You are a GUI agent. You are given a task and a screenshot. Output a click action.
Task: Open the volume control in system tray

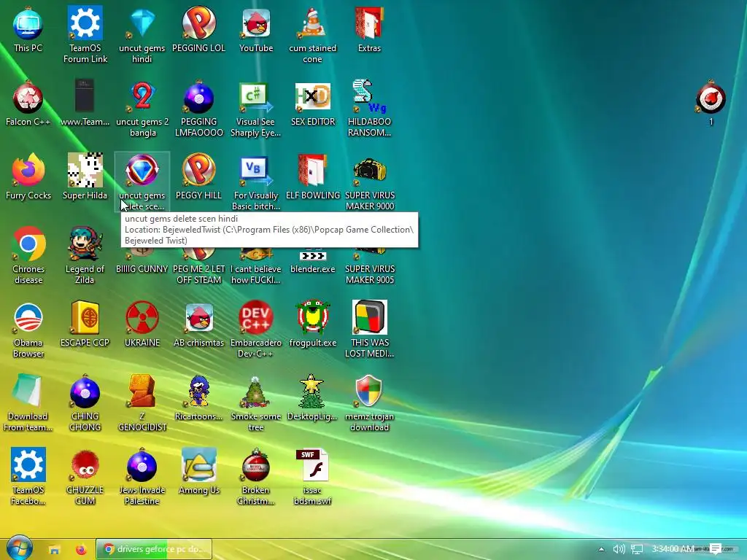click(x=619, y=549)
